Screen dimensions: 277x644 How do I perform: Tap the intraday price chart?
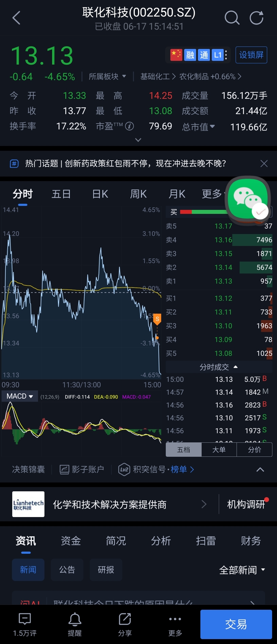pos(81,293)
